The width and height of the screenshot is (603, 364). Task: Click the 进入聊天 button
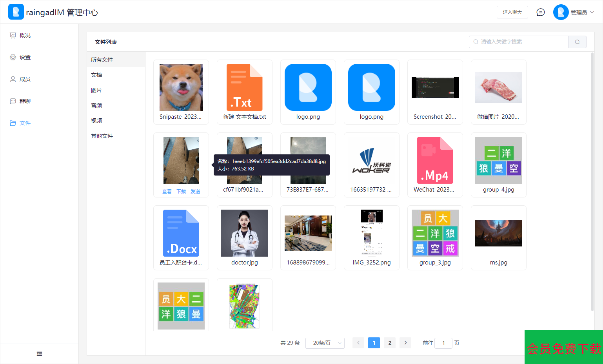pos(512,12)
